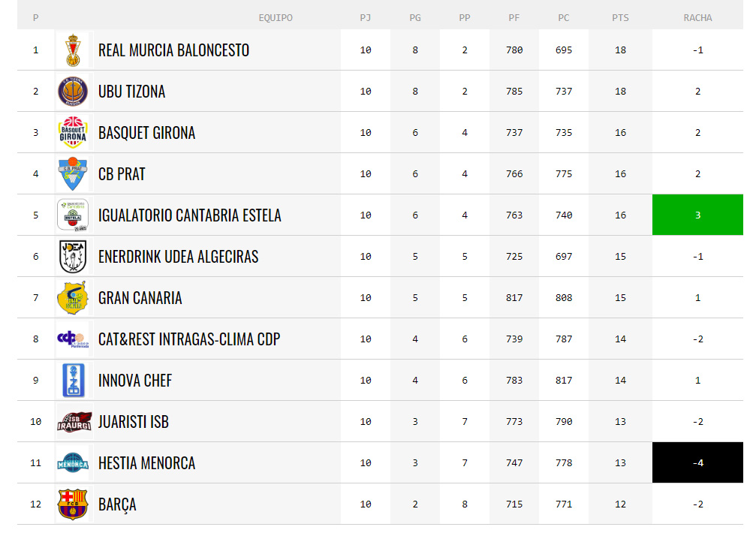This screenshot has width=756, height=536.
Task: Sort by the RACHA column header
Action: click(x=697, y=18)
